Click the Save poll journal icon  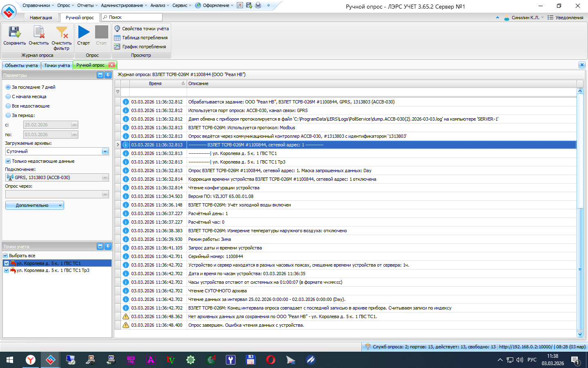[14, 33]
